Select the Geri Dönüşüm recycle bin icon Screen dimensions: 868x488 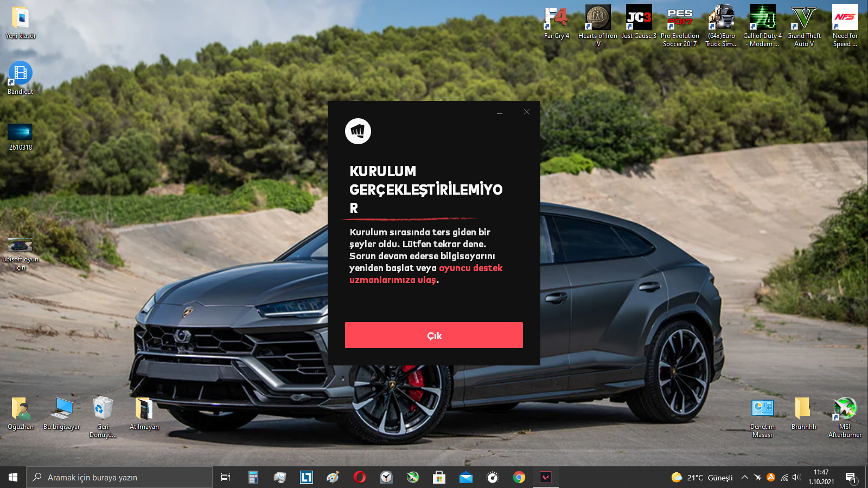[103, 416]
